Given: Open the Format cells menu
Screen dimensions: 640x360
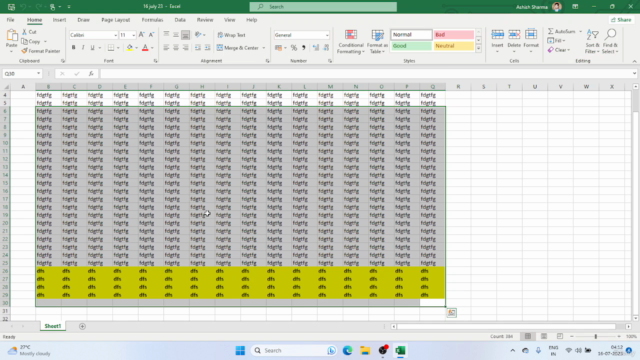Looking at the screenshot, I should click(x=531, y=40).
